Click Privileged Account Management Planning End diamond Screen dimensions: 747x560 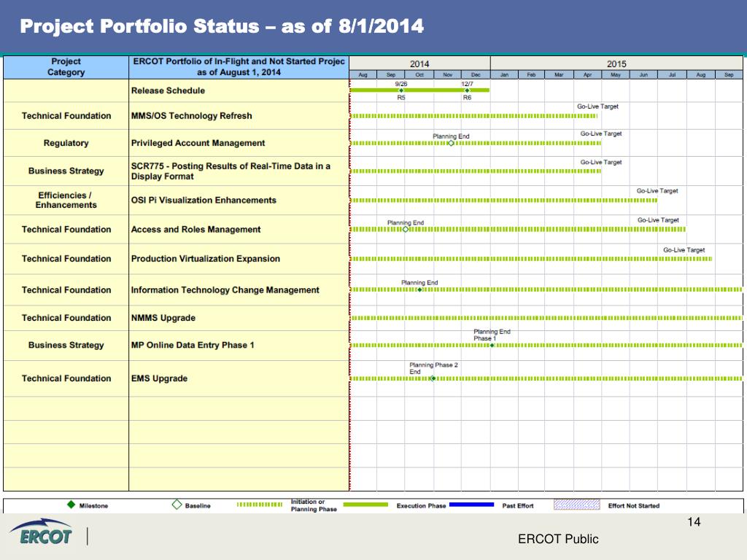pos(451,144)
